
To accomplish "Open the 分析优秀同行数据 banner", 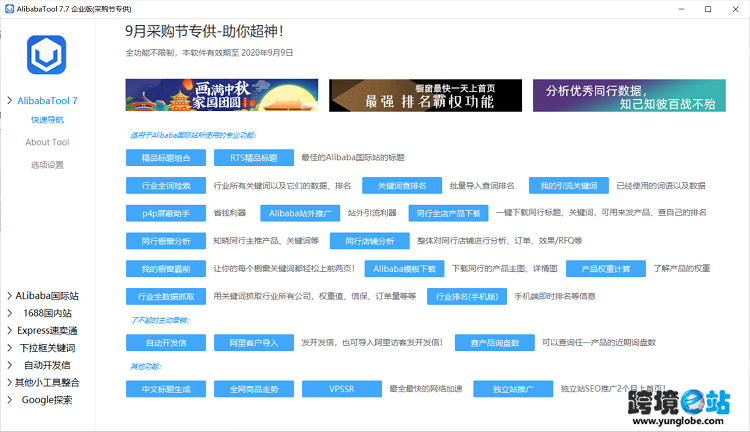I will coord(629,95).
